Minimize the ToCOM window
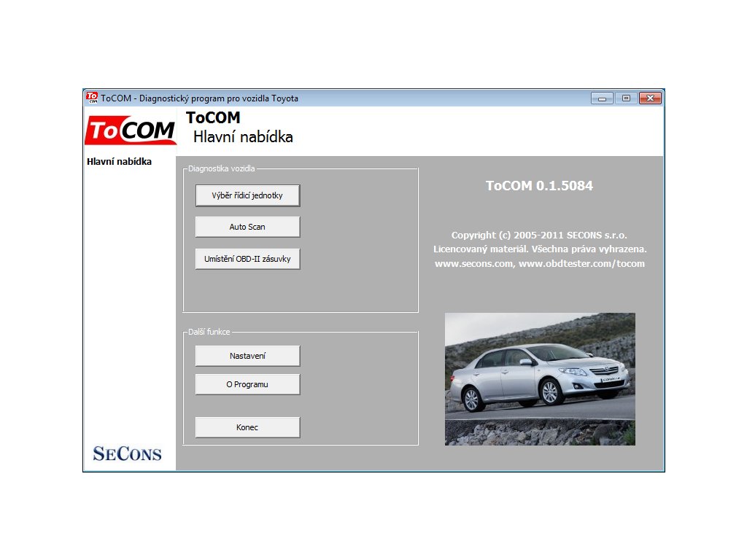Viewport: 747px width, 560px height. click(x=602, y=98)
